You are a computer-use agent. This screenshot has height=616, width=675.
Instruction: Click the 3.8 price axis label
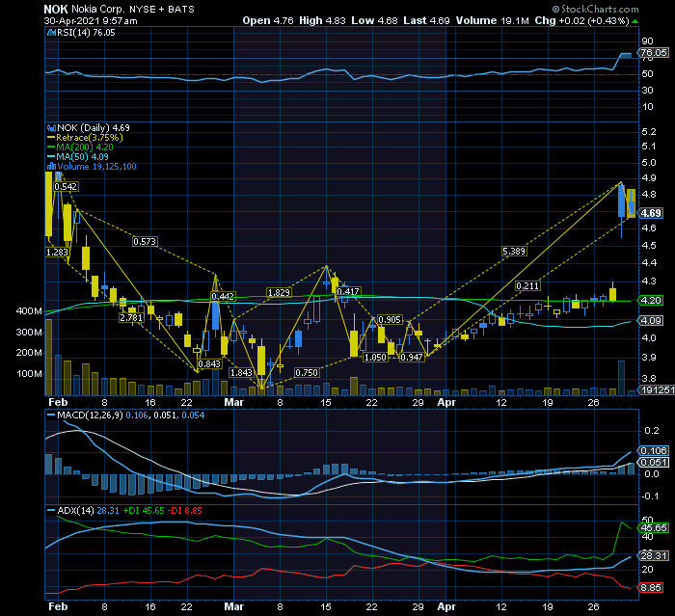click(649, 379)
